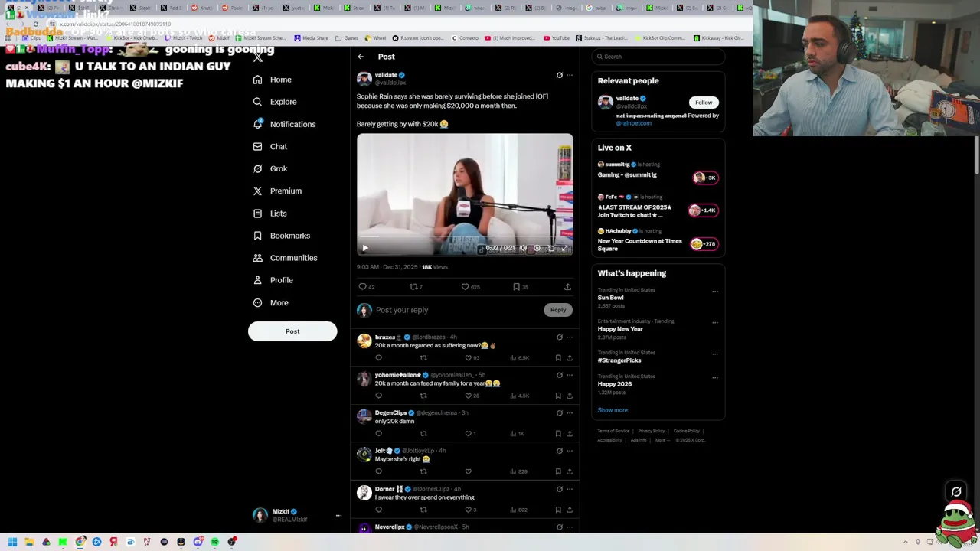Open Grok explain icon on main post
This screenshot has width=980, height=551.
point(559,75)
